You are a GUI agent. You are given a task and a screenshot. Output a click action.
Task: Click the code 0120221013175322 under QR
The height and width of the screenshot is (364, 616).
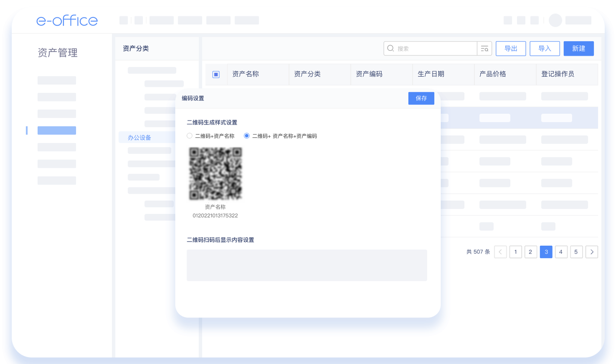215,215
